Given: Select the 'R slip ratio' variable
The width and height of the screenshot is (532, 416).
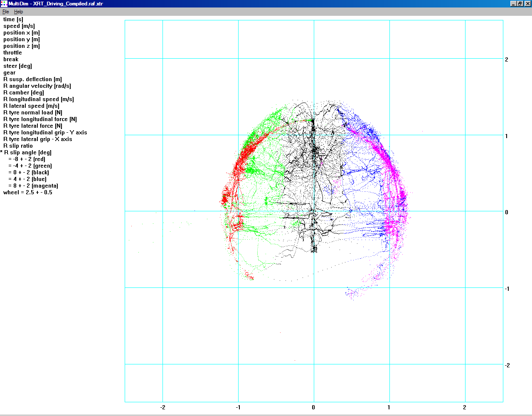Looking at the screenshot, I should pyautogui.click(x=18, y=146).
